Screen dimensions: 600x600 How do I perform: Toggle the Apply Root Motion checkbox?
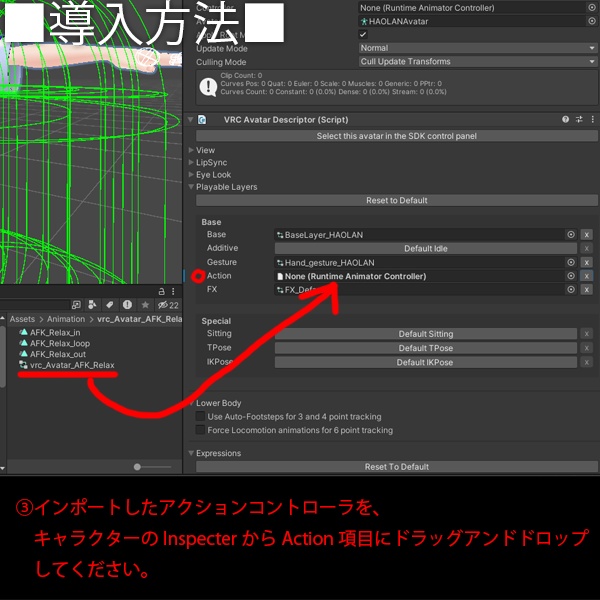click(363, 34)
